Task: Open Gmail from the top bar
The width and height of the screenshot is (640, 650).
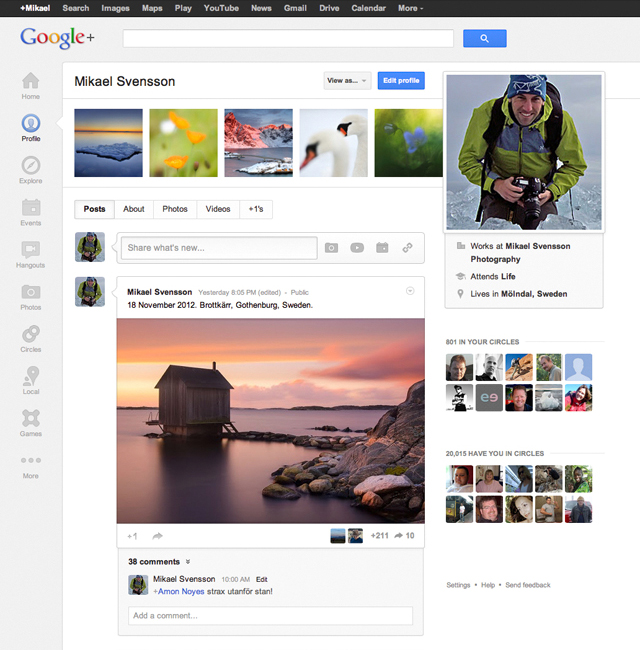Action: click(295, 8)
